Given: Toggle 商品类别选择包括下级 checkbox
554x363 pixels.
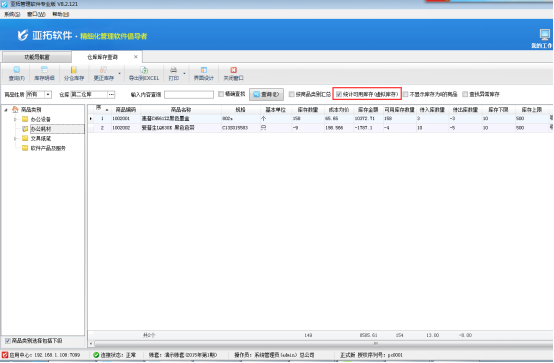Looking at the screenshot, I should 7,341.
